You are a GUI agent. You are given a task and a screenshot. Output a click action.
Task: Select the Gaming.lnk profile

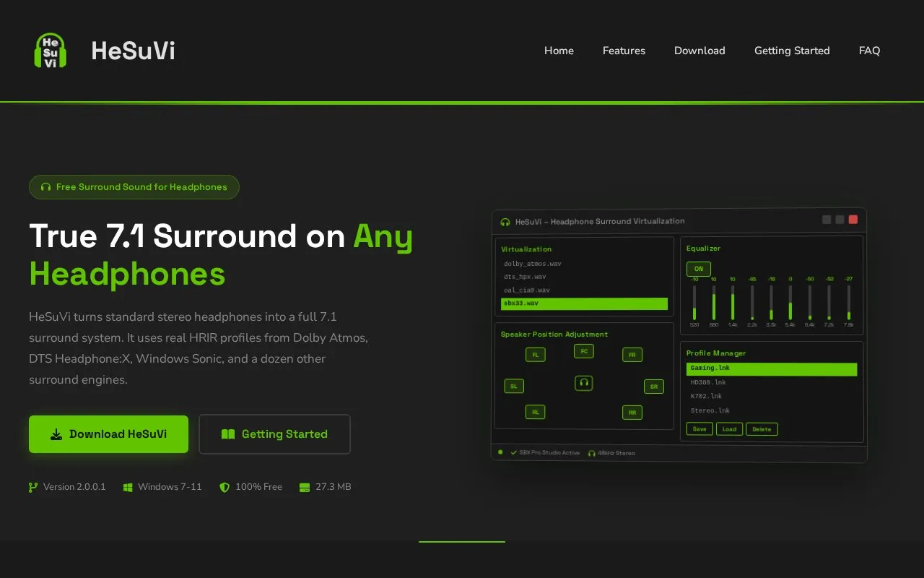coord(772,368)
